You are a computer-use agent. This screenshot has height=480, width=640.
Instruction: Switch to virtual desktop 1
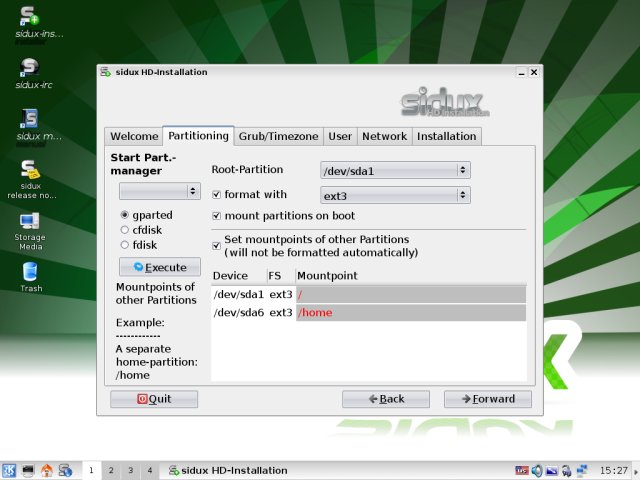pos(91,471)
